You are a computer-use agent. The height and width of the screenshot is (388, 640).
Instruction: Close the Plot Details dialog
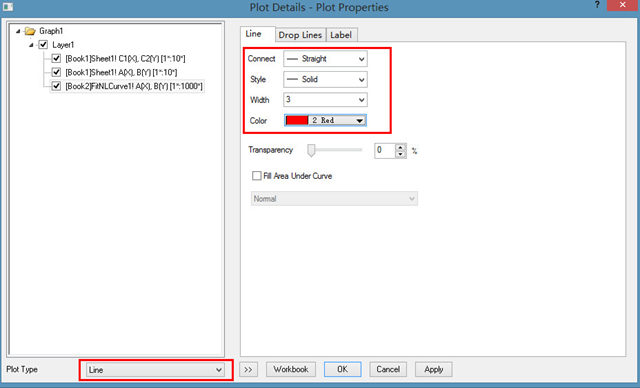pos(623,5)
